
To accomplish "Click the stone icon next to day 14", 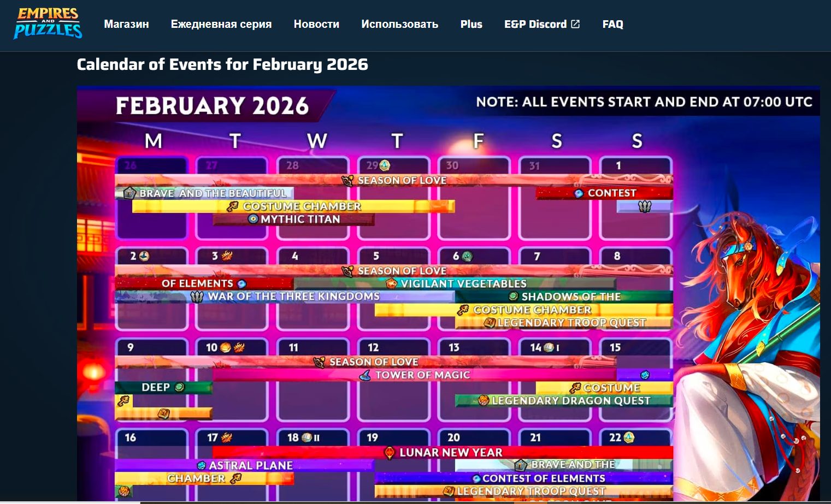I will (549, 347).
